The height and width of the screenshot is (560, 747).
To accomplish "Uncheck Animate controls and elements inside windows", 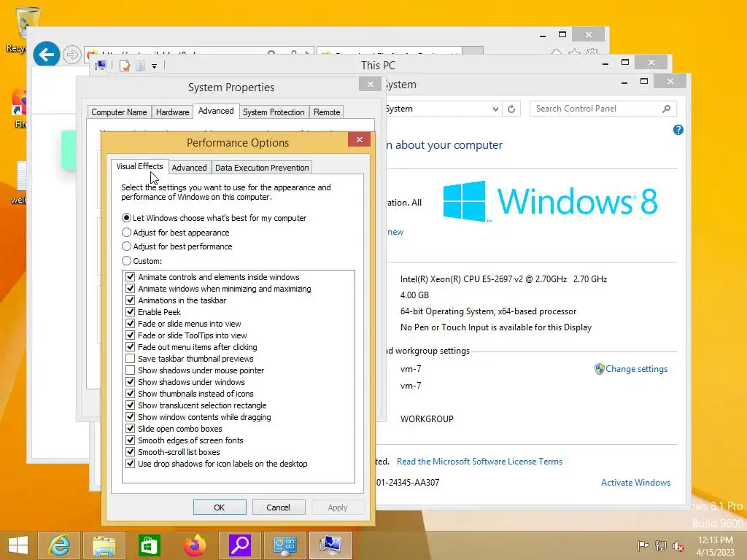I will [130, 277].
